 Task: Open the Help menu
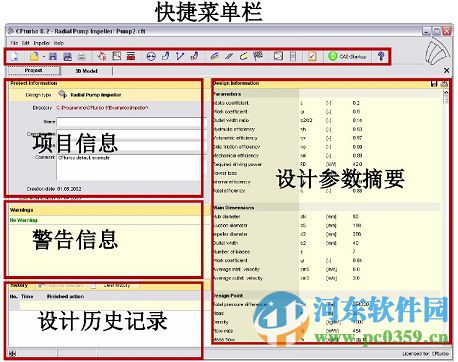(x=59, y=43)
